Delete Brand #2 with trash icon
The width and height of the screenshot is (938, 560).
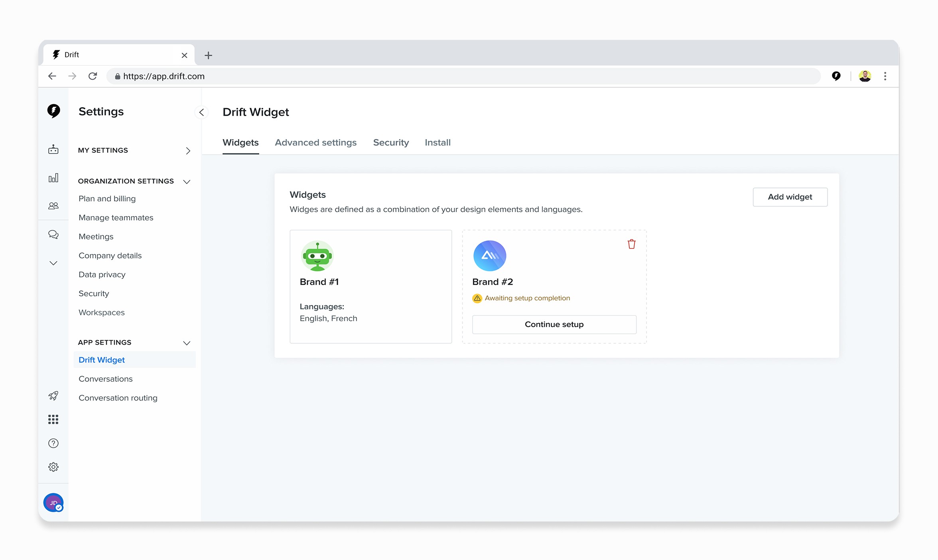point(631,244)
